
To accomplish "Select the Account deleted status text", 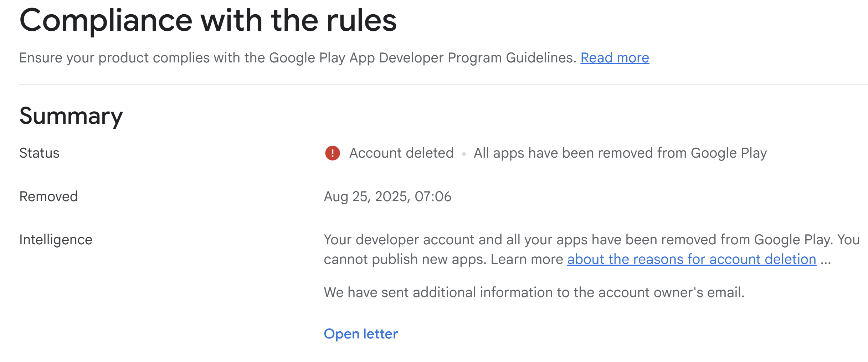I will coord(401,153).
